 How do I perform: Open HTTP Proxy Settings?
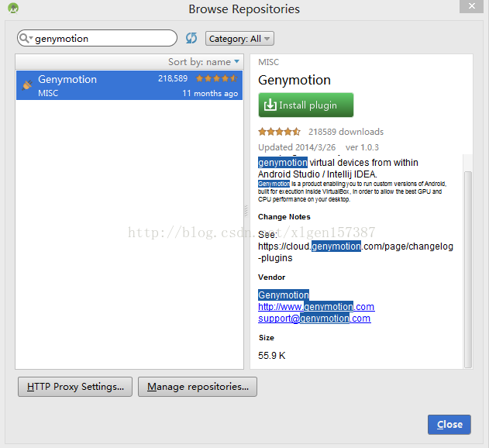[x=75, y=387]
